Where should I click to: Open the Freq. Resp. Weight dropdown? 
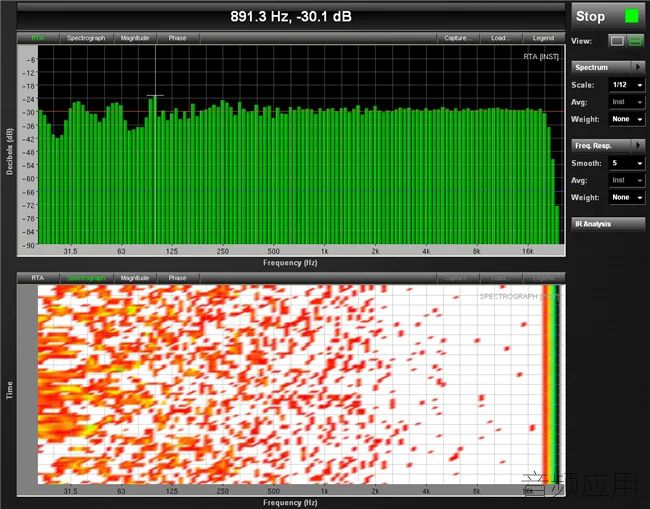click(627, 198)
